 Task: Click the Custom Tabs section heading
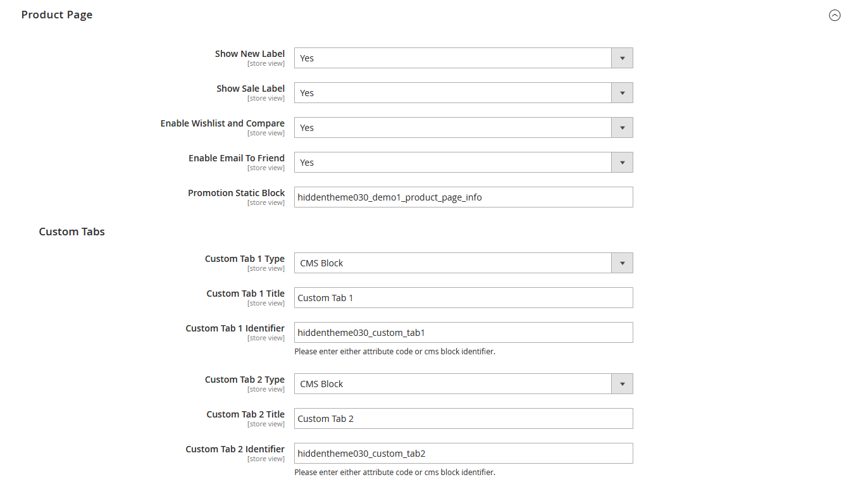pyautogui.click(x=71, y=232)
